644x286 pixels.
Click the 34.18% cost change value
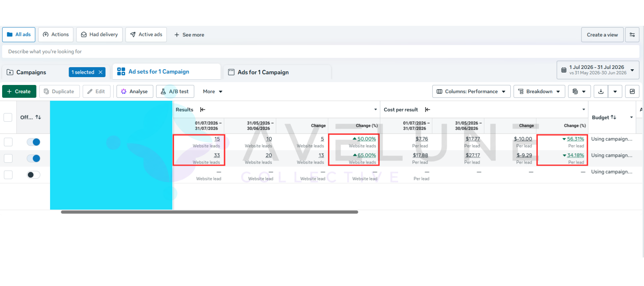[x=575, y=156]
